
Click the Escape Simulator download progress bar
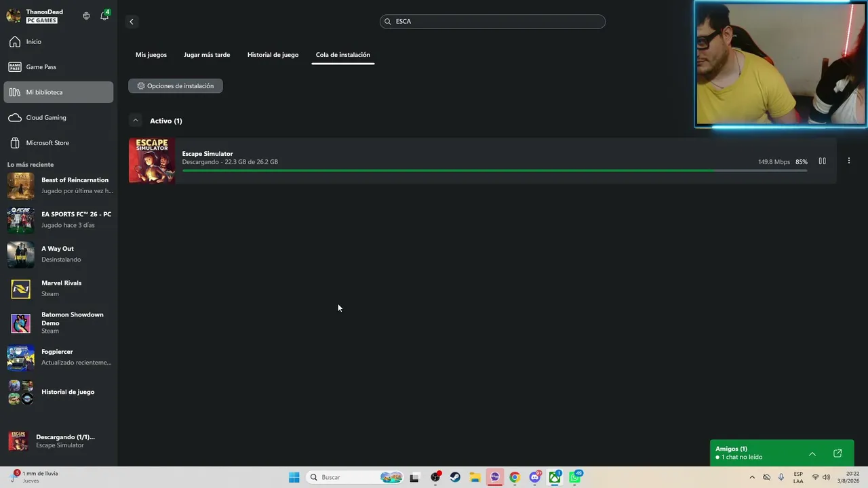494,170
